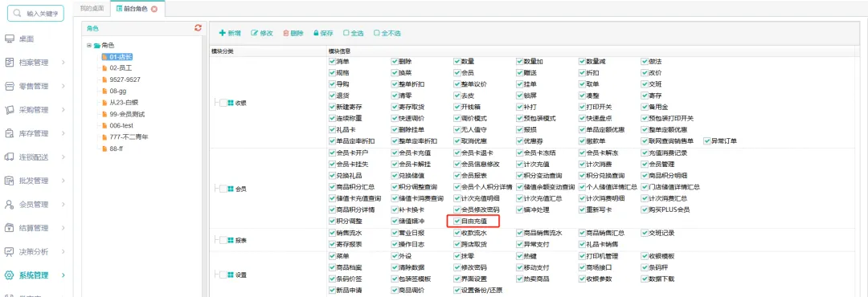Select the 777-不二青年 role
868x297 pixels.
pyautogui.click(x=129, y=136)
